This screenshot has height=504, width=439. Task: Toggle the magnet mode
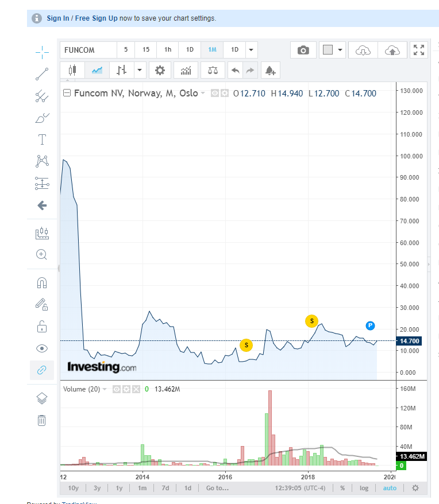(x=42, y=283)
